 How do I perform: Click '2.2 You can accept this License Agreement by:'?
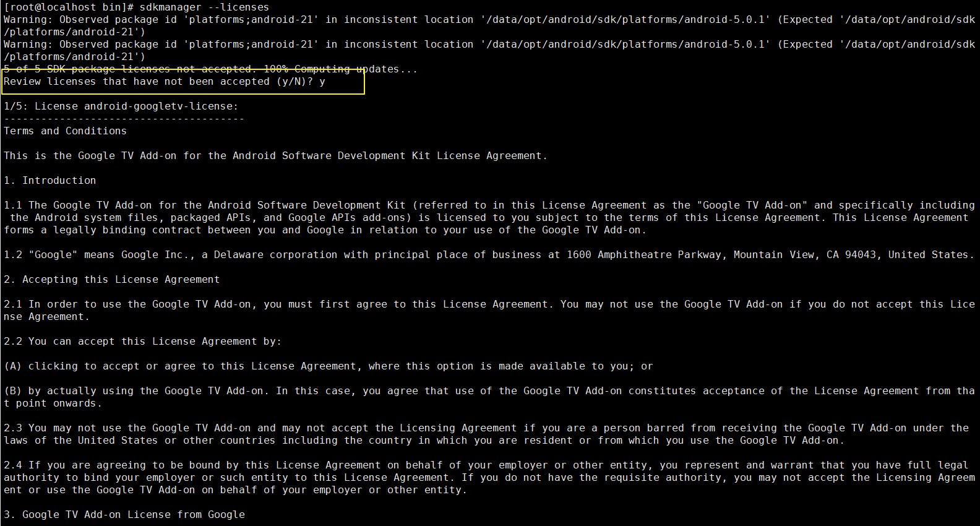(x=143, y=342)
